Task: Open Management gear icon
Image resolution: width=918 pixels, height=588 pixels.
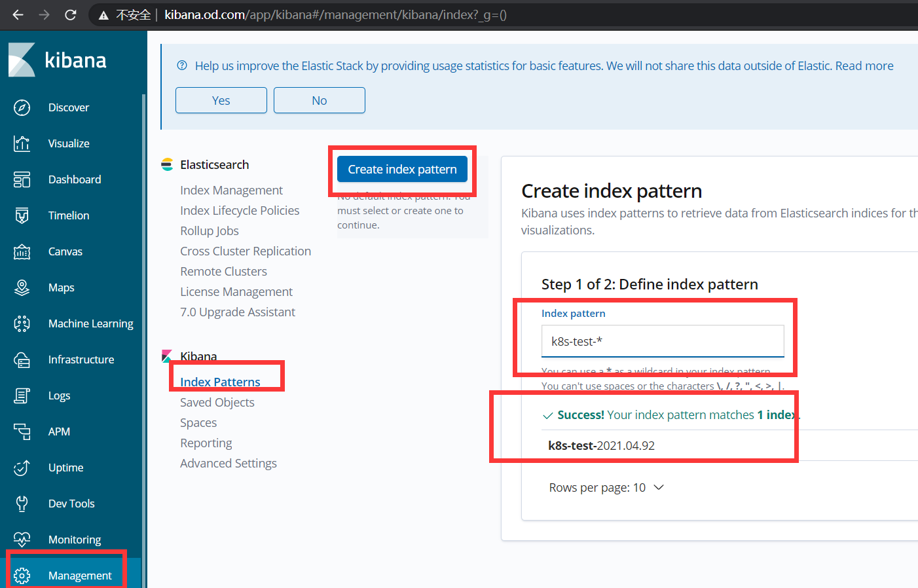Action: 22,576
